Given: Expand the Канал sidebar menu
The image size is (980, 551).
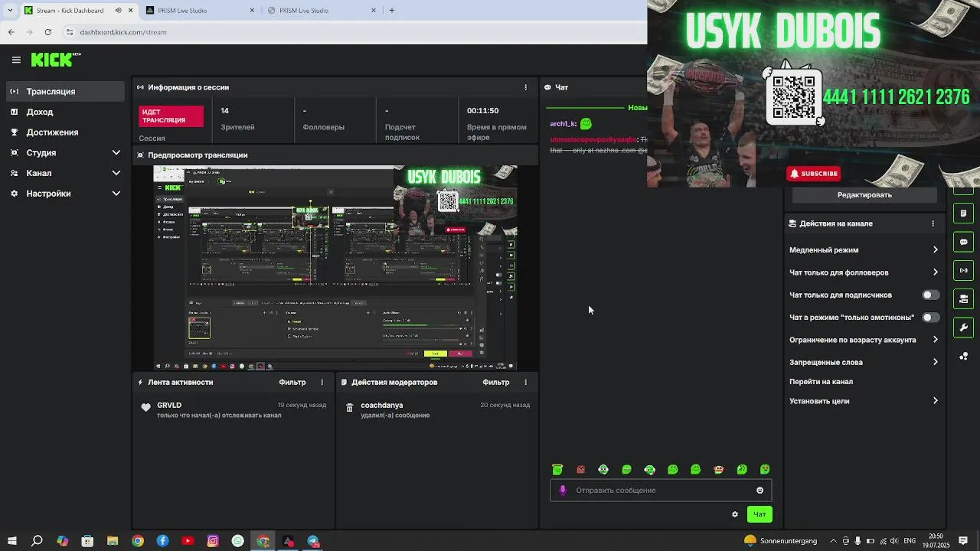Looking at the screenshot, I should click(x=64, y=173).
